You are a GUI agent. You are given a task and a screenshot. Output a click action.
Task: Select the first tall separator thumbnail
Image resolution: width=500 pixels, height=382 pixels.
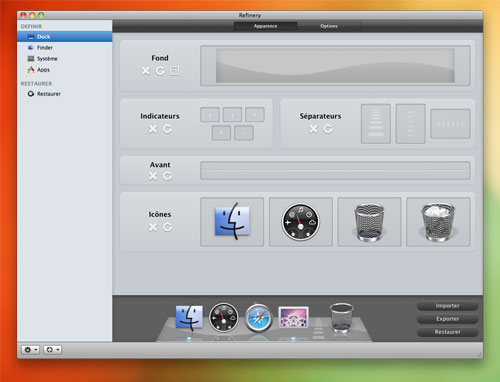(376, 124)
